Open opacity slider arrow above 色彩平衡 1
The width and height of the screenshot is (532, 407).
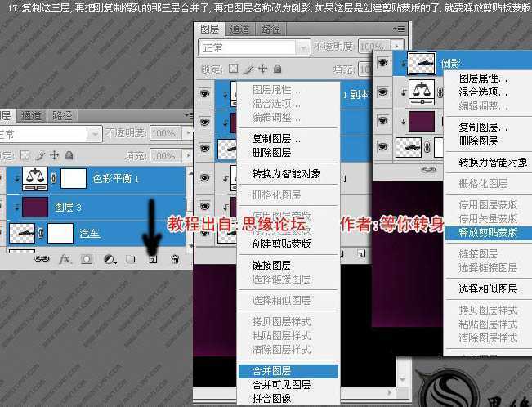(x=188, y=133)
